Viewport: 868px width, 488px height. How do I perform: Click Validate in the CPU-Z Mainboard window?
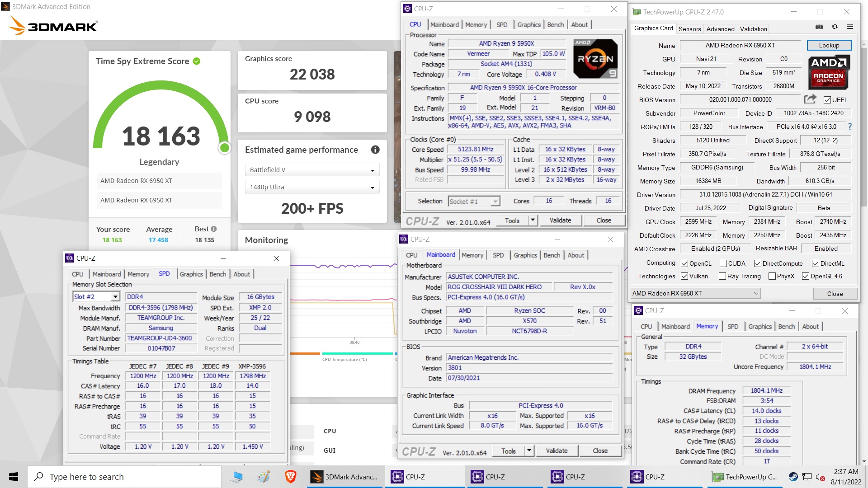(557, 451)
